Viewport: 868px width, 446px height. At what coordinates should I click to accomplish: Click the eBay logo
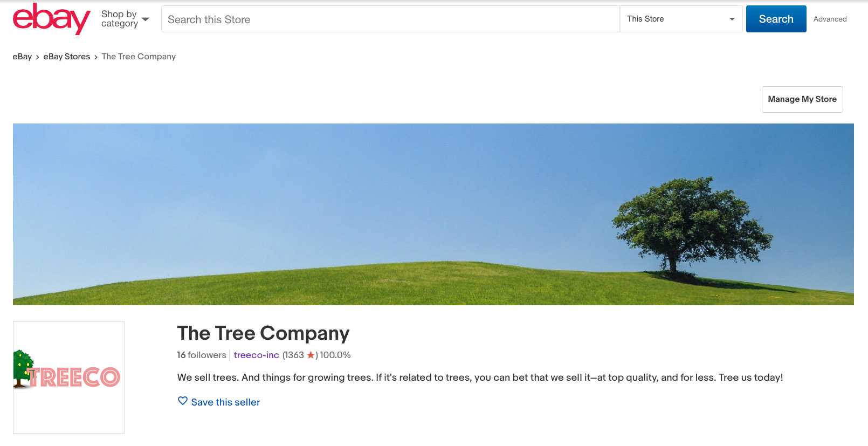click(51, 19)
